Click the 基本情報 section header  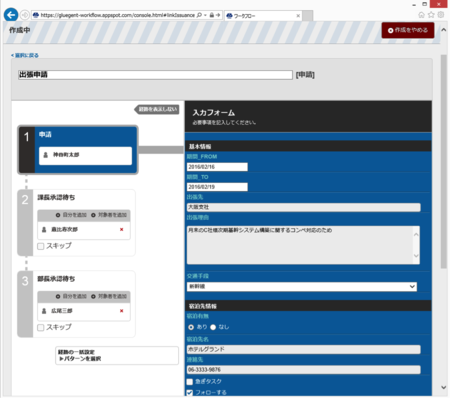tap(308, 146)
